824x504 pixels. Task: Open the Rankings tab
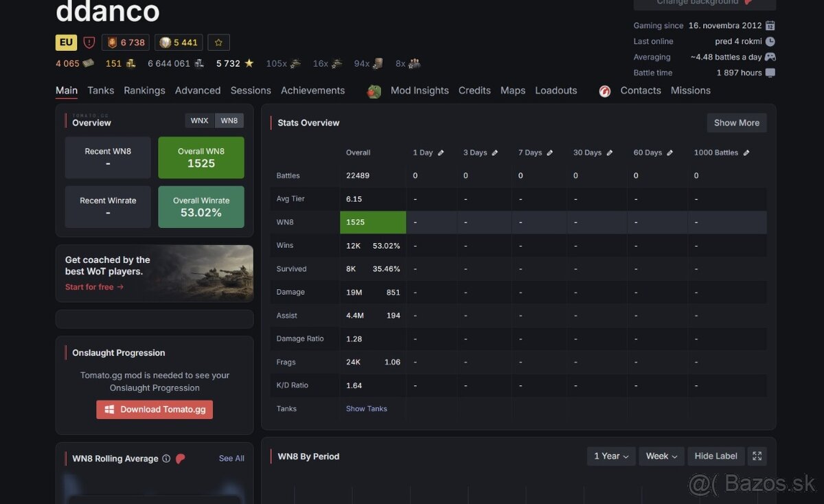pyautogui.click(x=144, y=91)
